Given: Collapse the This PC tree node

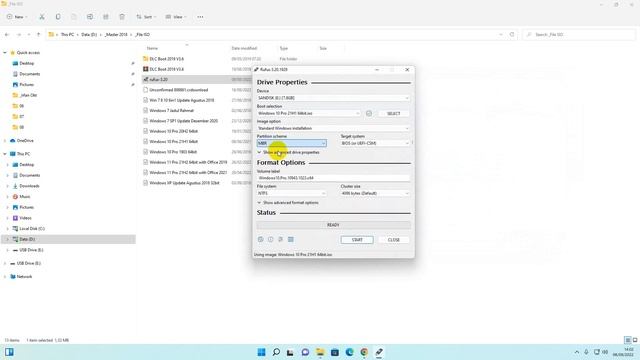Looking at the screenshot, I should tap(5, 154).
